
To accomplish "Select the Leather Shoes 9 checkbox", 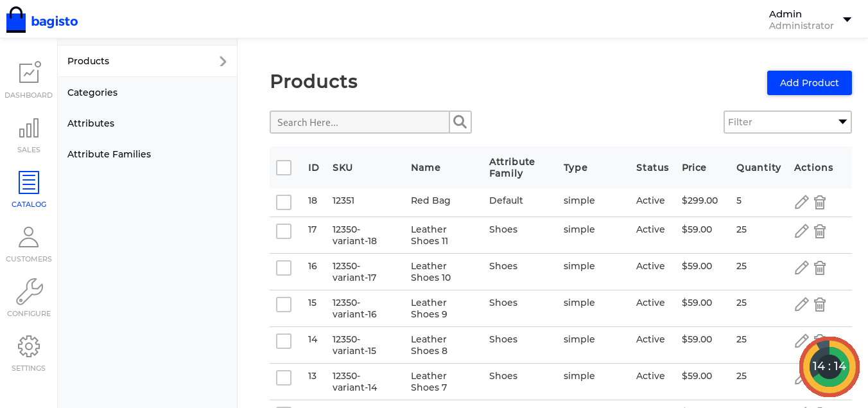I will 284,305.
